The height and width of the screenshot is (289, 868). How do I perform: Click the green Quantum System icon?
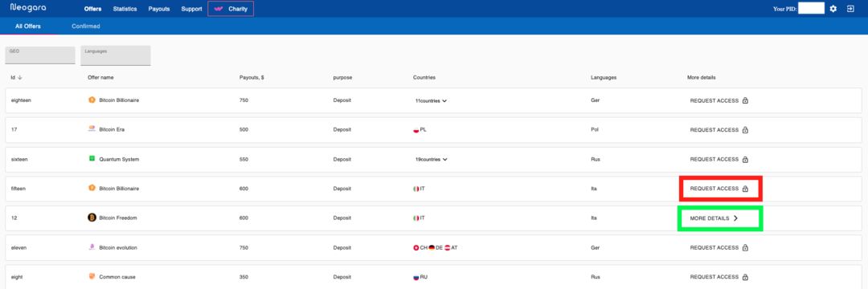[x=92, y=159]
